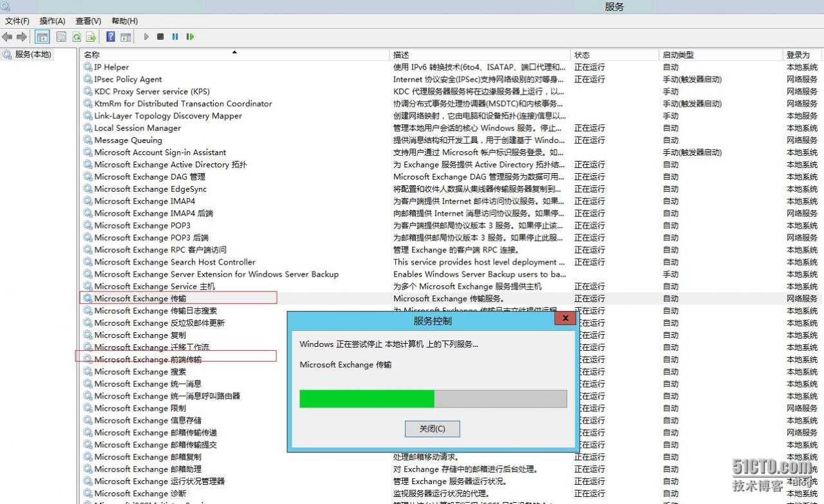Click the export list toolbar icon
Image resolution: width=824 pixels, height=504 pixels.
pos(91,37)
